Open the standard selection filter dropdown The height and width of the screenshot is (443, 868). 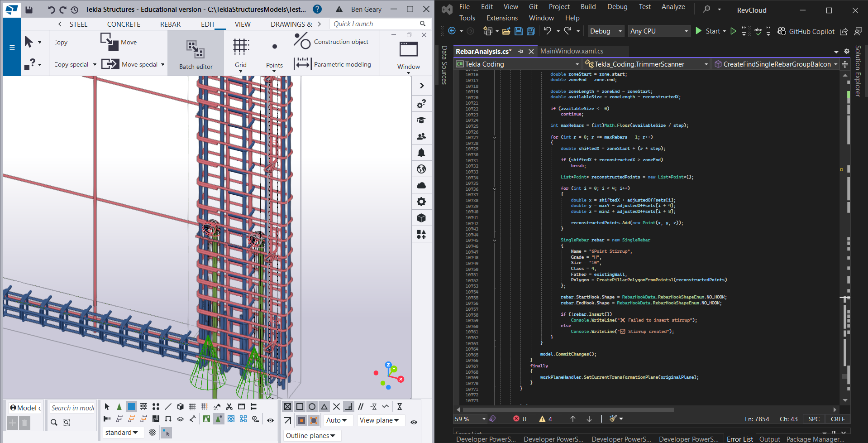coord(123,433)
